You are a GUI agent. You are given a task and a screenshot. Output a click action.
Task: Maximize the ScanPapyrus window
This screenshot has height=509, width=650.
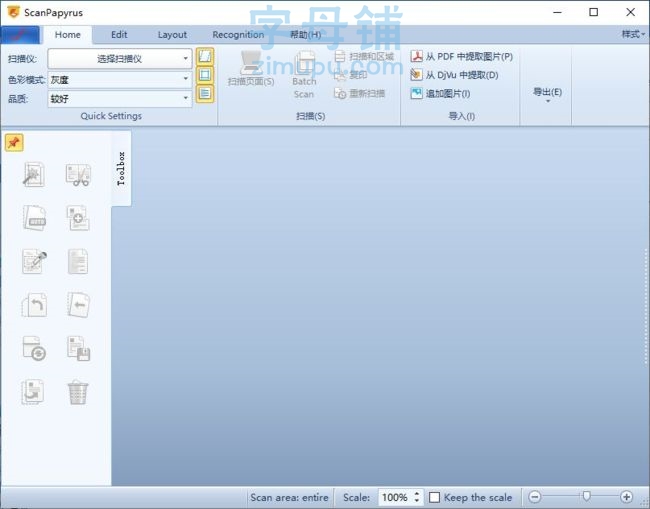(594, 12)
